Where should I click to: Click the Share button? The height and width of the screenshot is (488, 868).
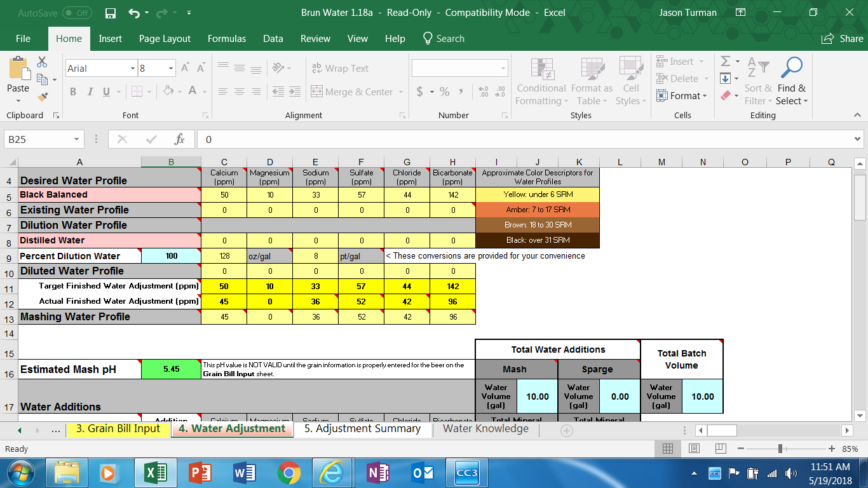[843, 39]
